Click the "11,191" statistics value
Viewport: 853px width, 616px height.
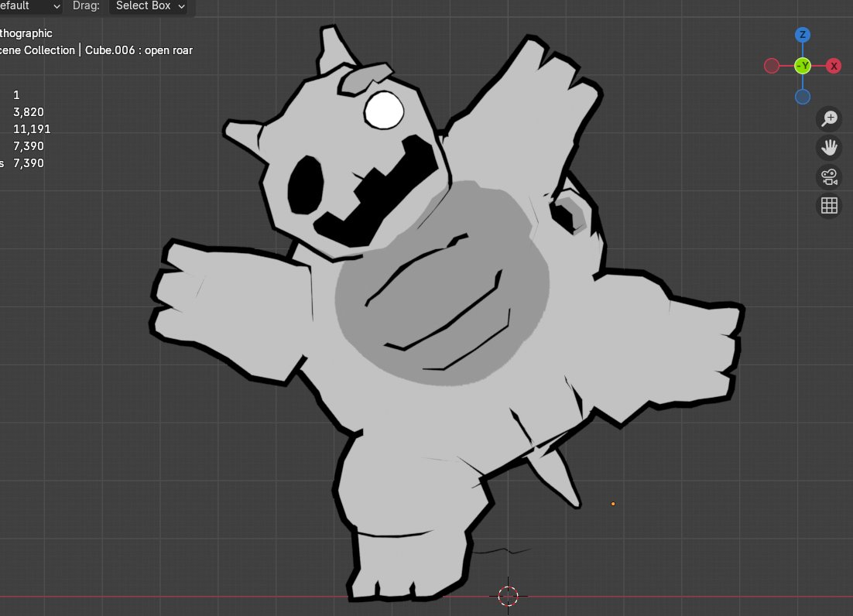tap(32, 129)
